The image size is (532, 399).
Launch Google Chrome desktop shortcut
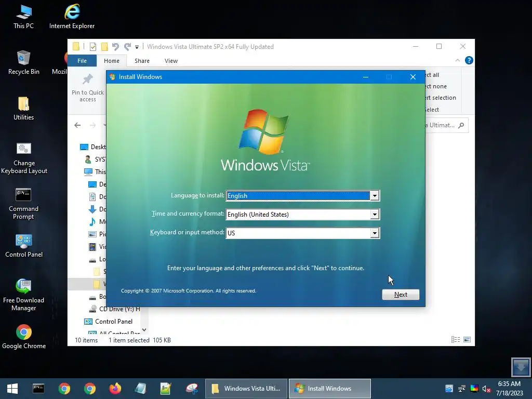24,337
